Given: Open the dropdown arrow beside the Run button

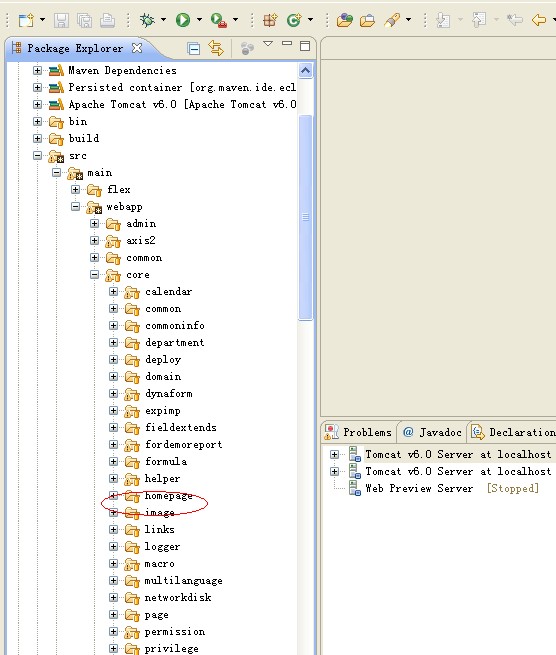Looking at the screenshot, I should 199,20.
